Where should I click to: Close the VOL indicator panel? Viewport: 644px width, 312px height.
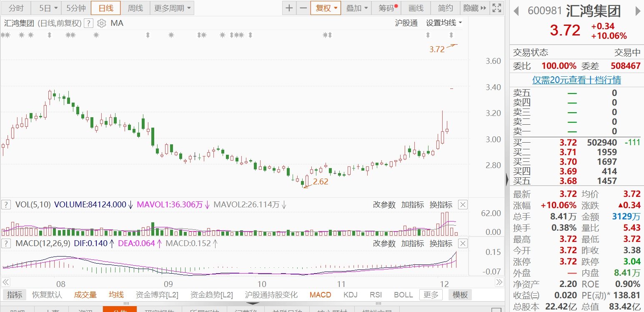tap(463, 204)
